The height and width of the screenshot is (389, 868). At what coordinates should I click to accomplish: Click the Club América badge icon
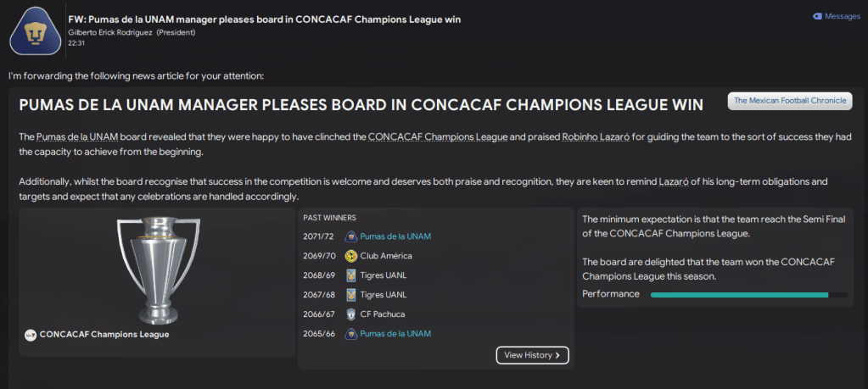[351, 256]
